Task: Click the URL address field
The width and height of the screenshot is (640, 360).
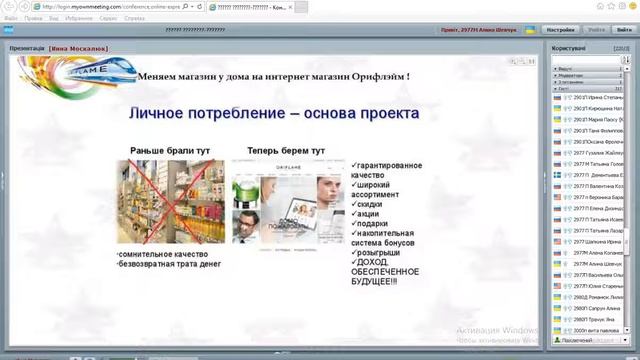Action: (x=110, y=7)
